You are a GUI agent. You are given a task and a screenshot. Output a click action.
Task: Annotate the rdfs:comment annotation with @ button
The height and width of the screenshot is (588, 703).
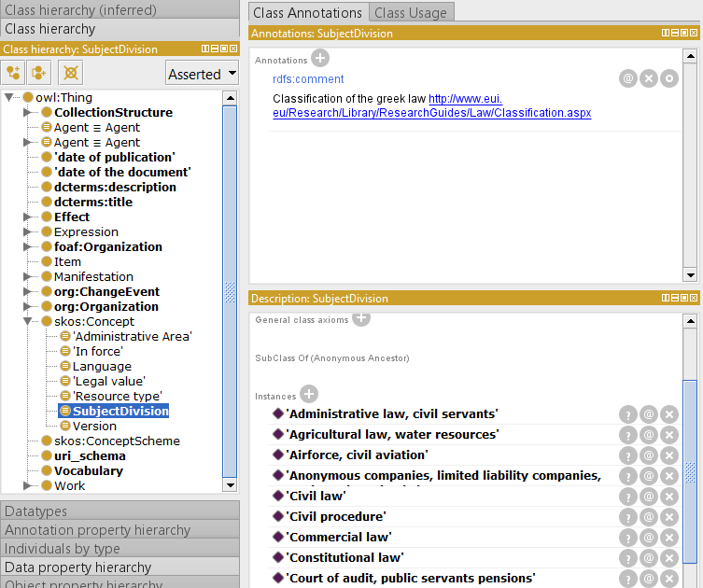point(628,78)
